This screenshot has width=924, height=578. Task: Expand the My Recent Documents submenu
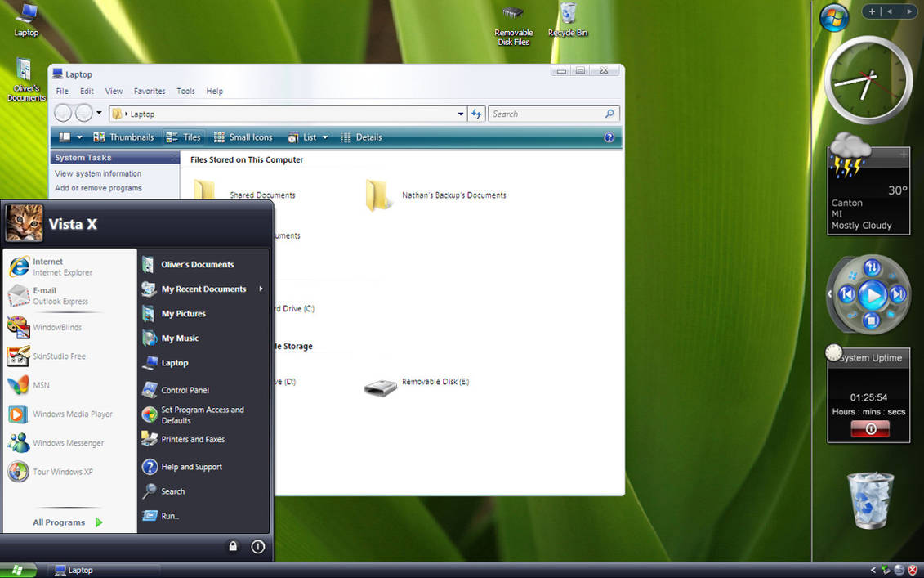[x=203, y=289]
